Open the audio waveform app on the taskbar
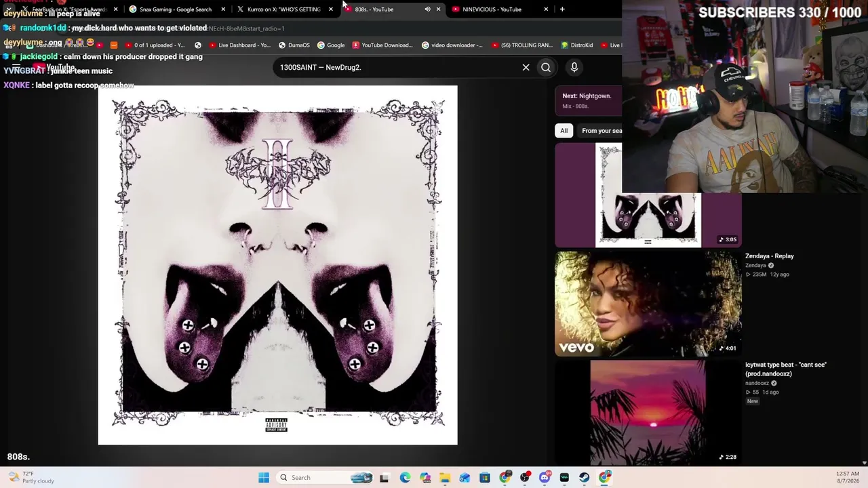This screenshot has height=488, width=868. 564,478
